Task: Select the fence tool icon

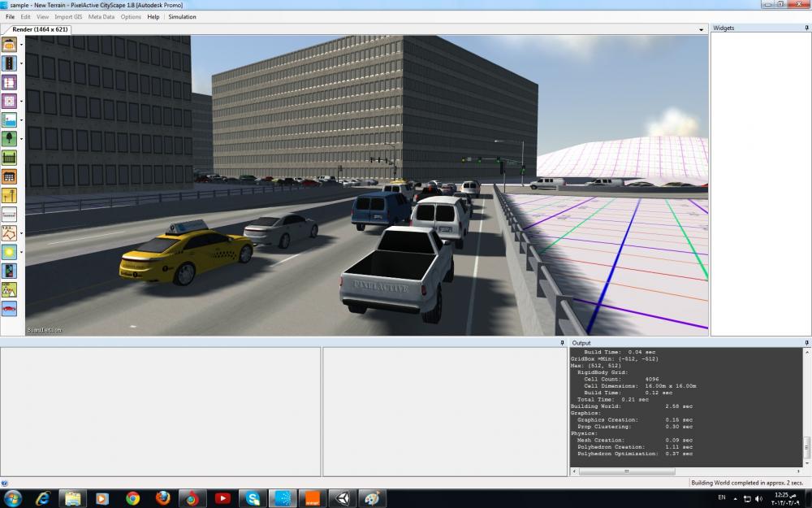Action: tap(9, 158)
